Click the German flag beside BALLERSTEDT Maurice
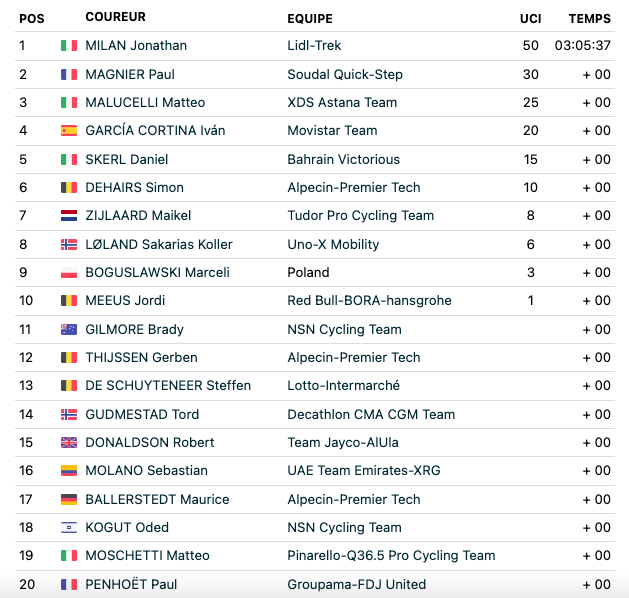This screenshot has width=629, height=598. [69, 500]
